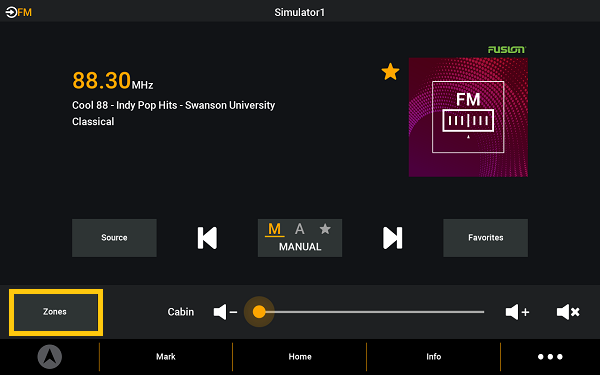The width and height of the screenshot is (600, 375).
Task: Open Info in the bottom bar
Action: pyautogui.click(x=434, y=357)
